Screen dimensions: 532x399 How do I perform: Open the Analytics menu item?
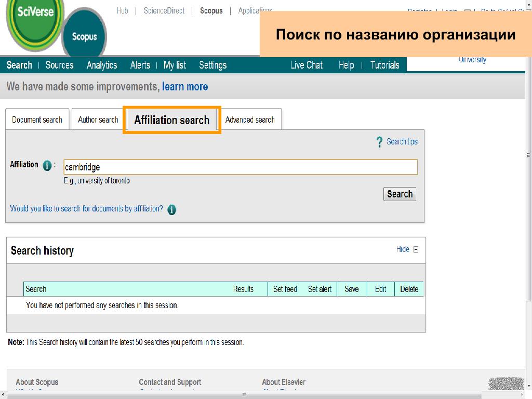[102, 65]
